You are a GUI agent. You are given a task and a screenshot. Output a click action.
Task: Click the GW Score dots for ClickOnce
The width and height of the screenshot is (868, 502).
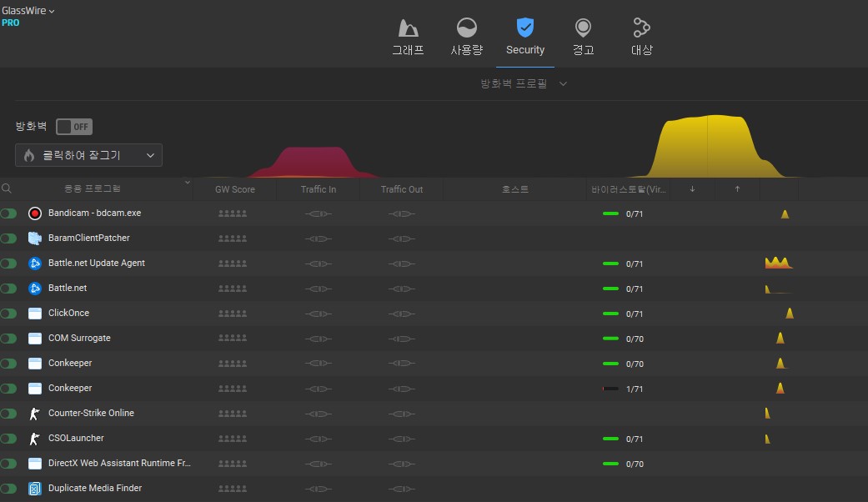point(233,314)
